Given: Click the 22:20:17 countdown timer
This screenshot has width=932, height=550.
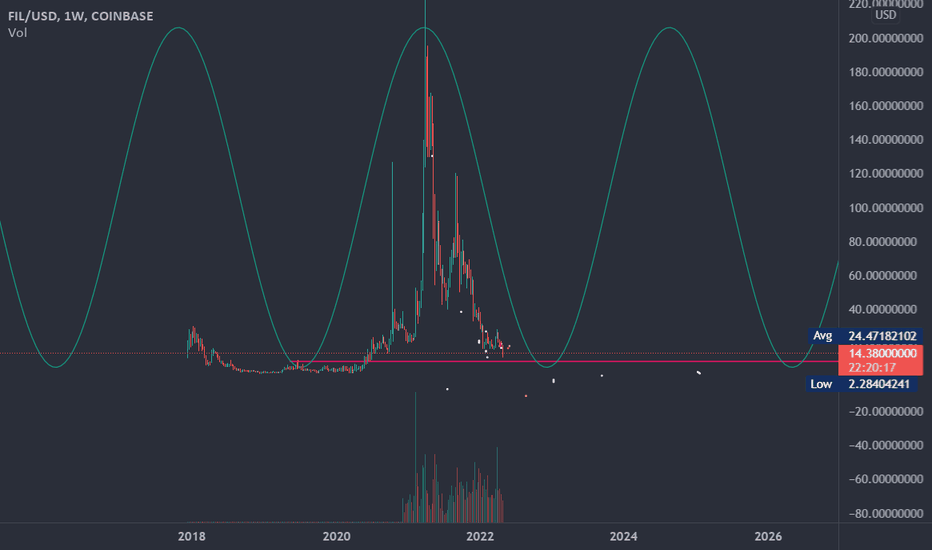Looking at the screenshot, I should click(x=872, y=367).
